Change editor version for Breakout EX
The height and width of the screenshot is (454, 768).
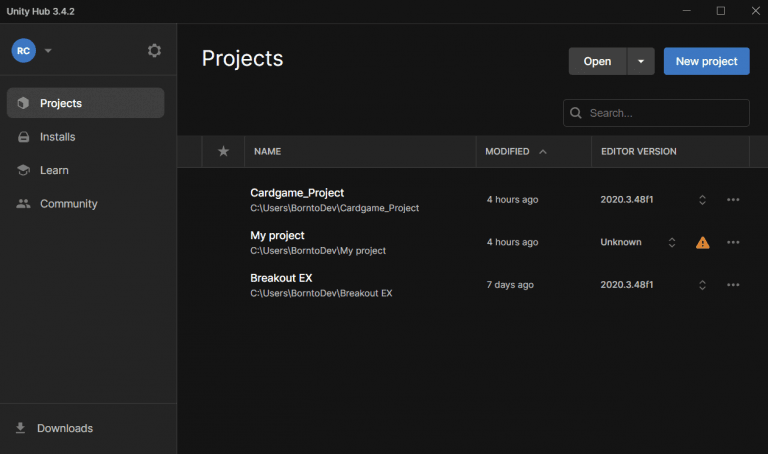[702, 285]
